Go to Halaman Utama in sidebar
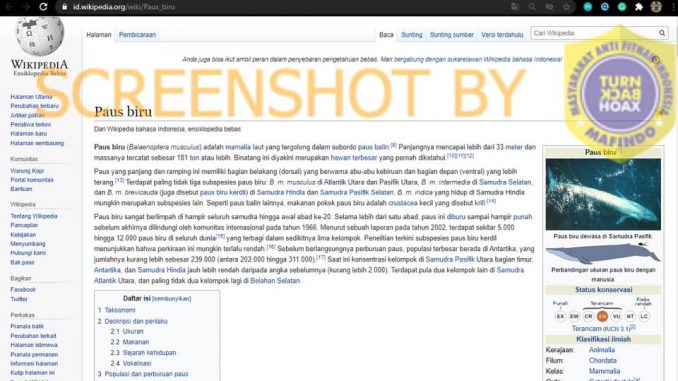This screenshot has height=381, width=678. click(31, 96)
